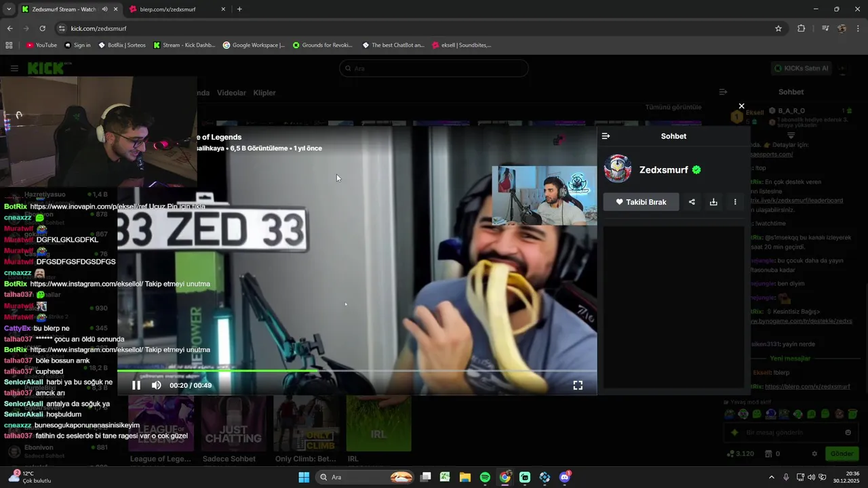Open eksell Soundbites bookmark
Image resolution: width=868 pixels, height=488 pixels.
tap(461, 45)
